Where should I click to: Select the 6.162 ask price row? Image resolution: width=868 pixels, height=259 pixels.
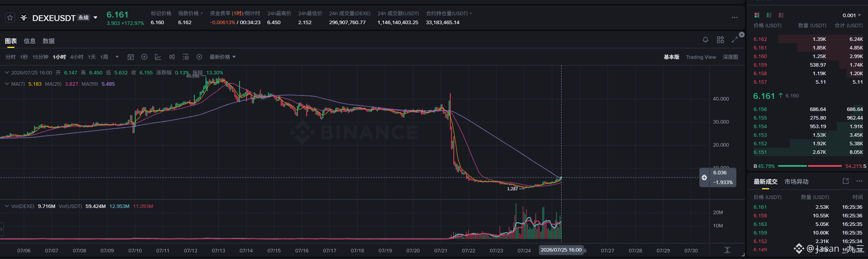tap(808, 39)
